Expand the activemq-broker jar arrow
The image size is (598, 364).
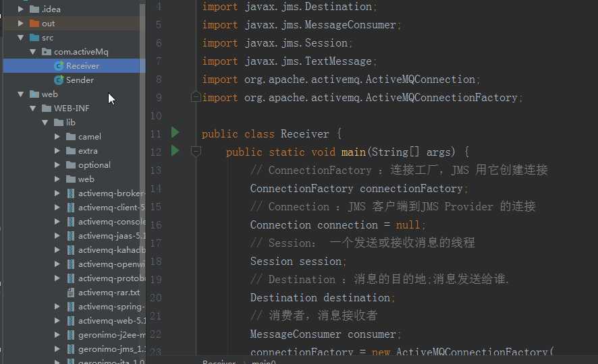click(x=57, y=193)
